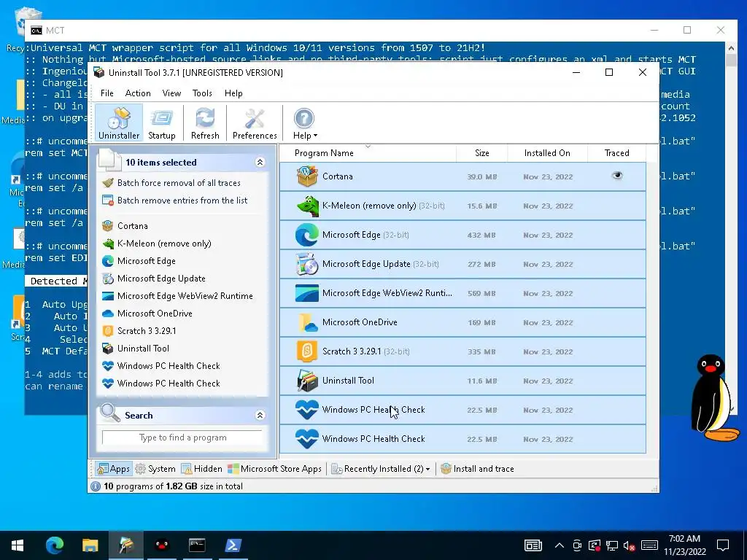Select Scratch 3 3.29.1 in sidebar list
The height and width of the screenshot is (560, 747).
(x=146, y=331)
